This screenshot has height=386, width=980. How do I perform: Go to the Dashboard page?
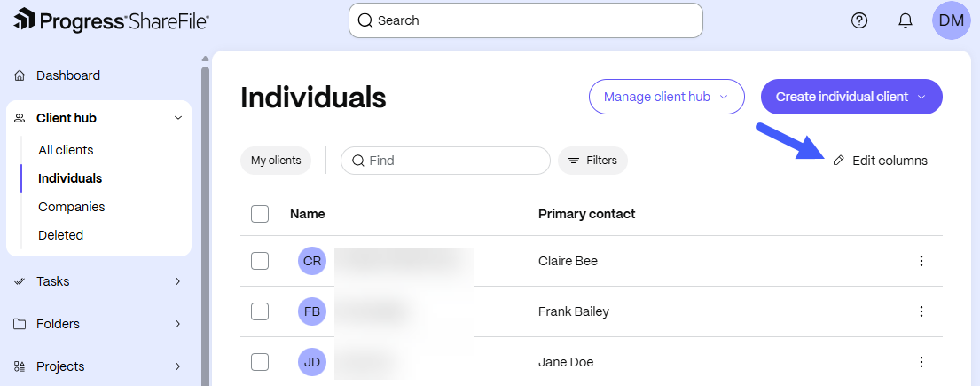coord(68,75)
